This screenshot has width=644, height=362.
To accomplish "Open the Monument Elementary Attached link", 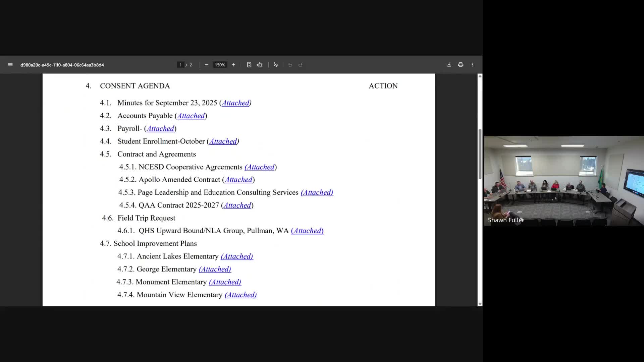I will (225, 282).
